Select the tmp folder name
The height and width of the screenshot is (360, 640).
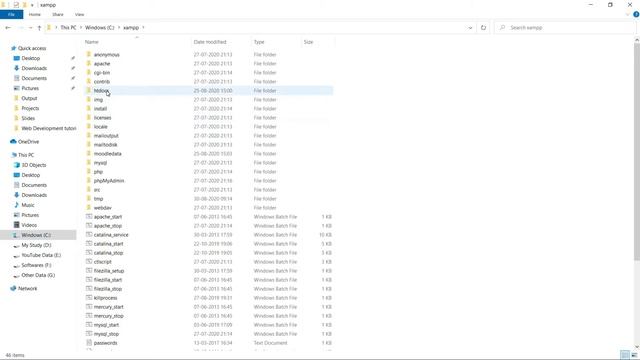pyautogui.click(x=98, y=199)
